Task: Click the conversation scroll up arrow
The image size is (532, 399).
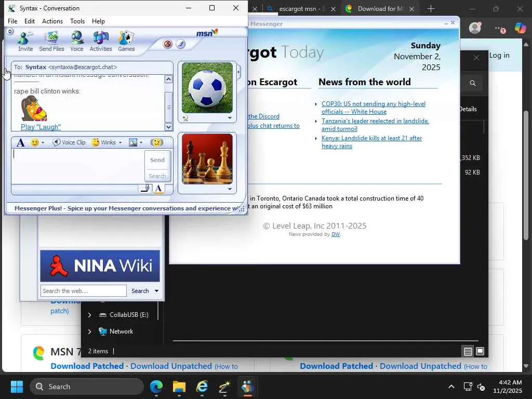Action: point(169,79)
